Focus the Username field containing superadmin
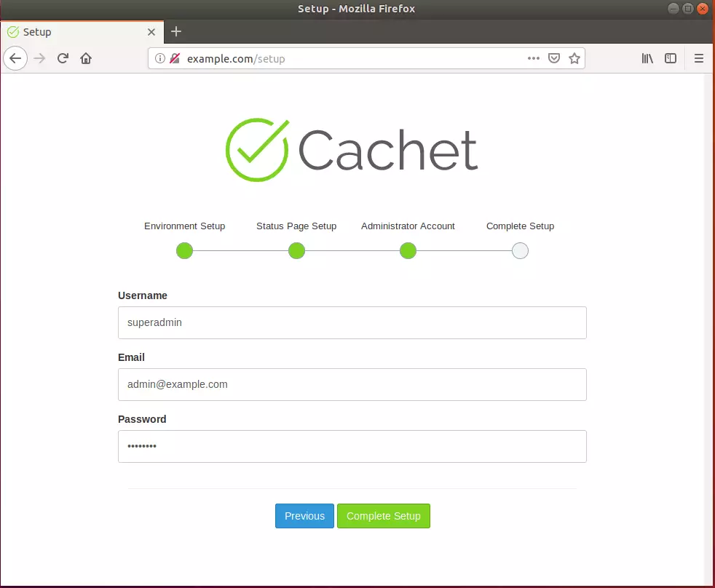The image size is (715, 588). click(352, 322)
